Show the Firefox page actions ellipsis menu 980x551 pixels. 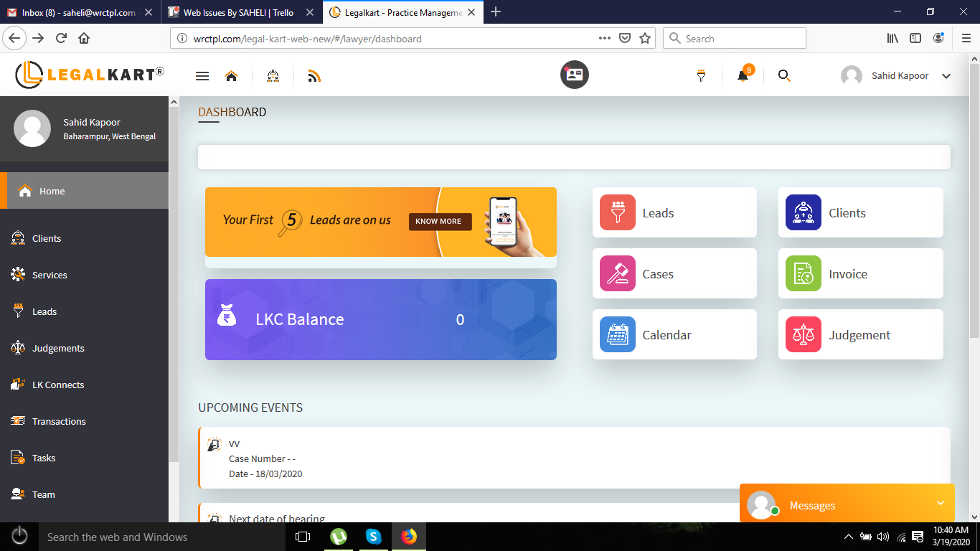tap(604, 39)
